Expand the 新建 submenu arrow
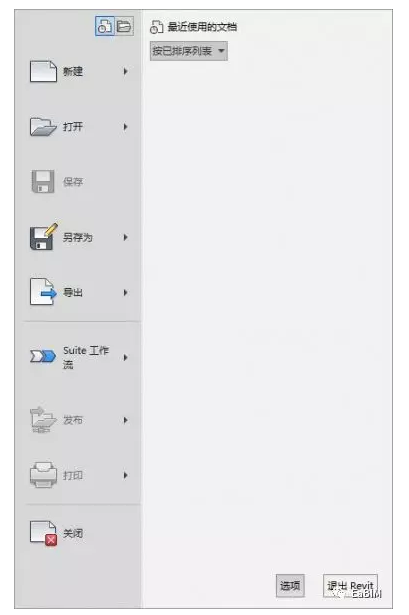 [x=125, y=71]
